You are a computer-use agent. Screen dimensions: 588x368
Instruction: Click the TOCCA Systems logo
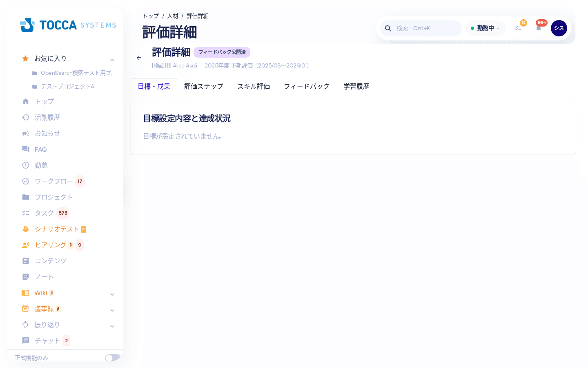tap(68, 25)
